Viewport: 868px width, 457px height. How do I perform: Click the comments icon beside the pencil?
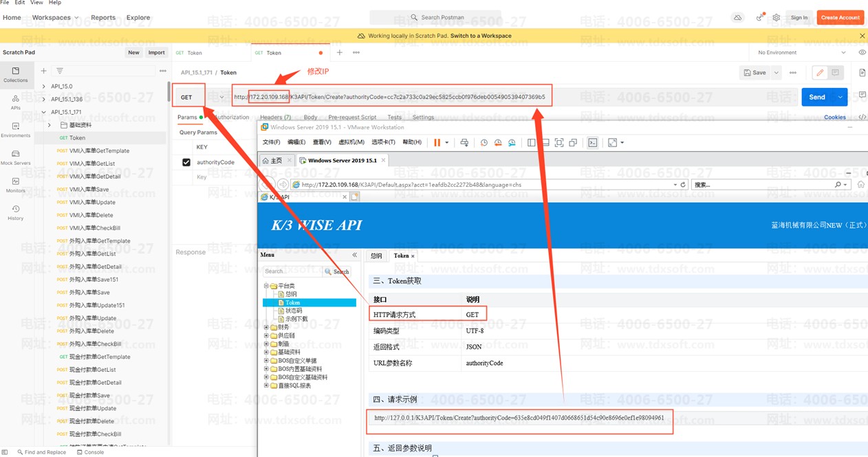click(x=835, y=72)
